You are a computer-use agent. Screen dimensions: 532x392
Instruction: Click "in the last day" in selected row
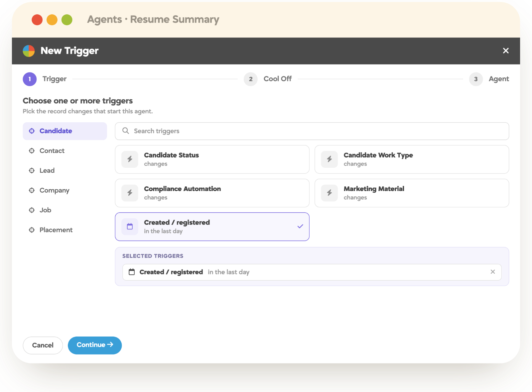pyautogui.click(x=228, y=272)
